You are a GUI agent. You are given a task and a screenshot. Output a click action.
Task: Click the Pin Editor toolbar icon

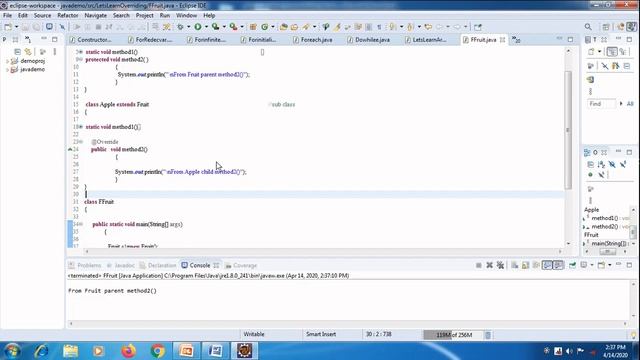(x=478, y=27)
